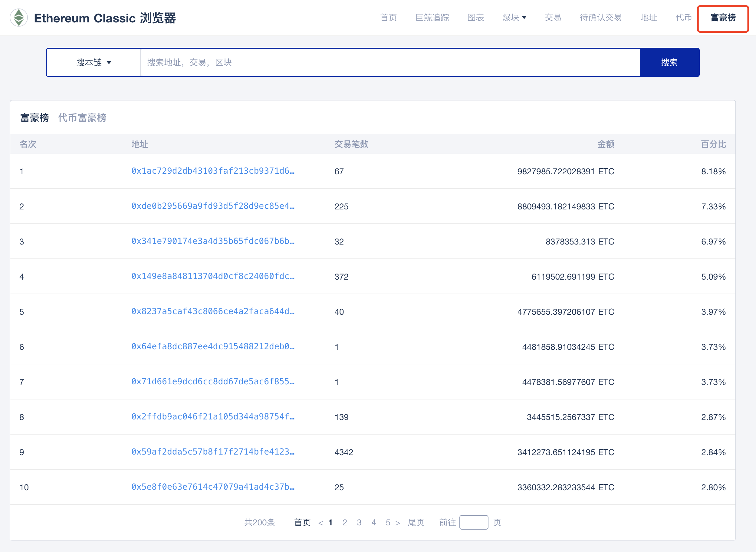The image size is (756, 552).
Task: Open the 搜本链 chain selector dropdown
Action: tap(94, 62)
